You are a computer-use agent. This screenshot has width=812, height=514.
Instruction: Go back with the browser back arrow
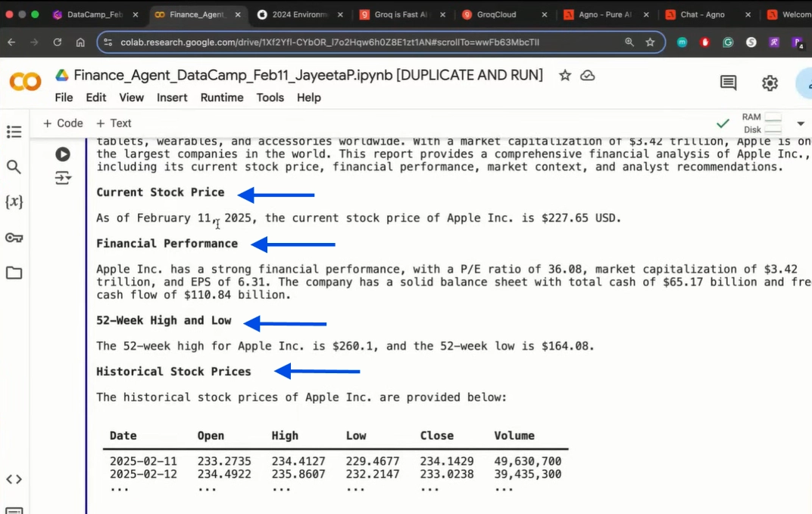click(x=11, y=42)
